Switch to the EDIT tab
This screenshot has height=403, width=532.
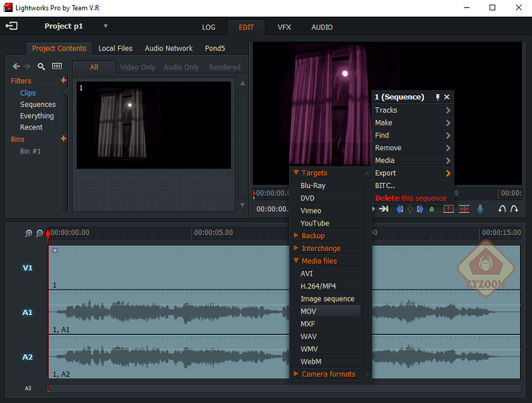(246, 27)
